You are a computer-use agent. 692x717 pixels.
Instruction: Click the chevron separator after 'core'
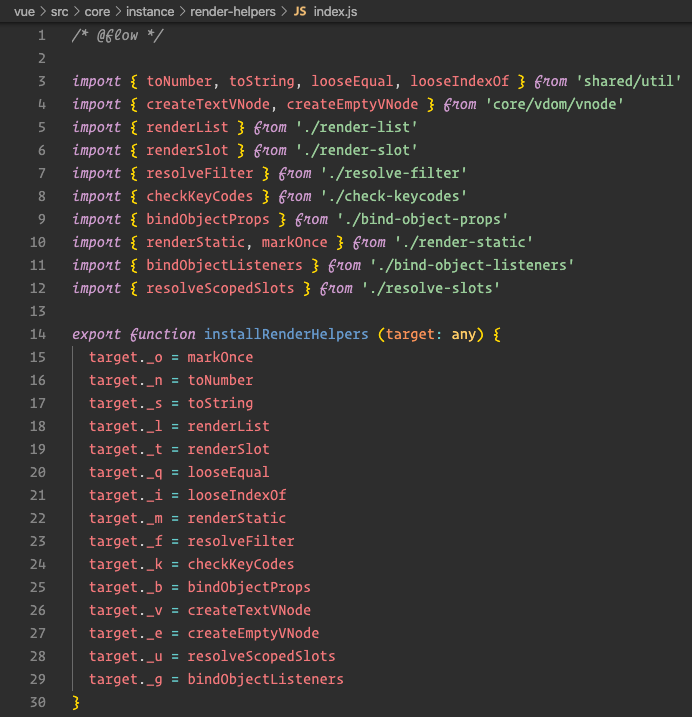(x=118, y=11)
